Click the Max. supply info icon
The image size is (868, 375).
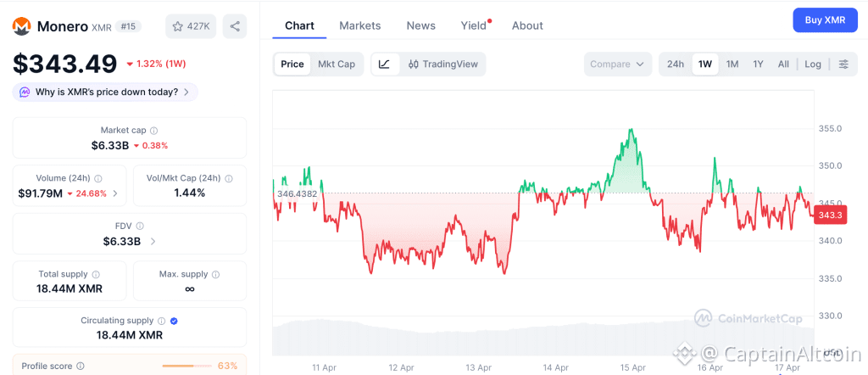(215, 275)
